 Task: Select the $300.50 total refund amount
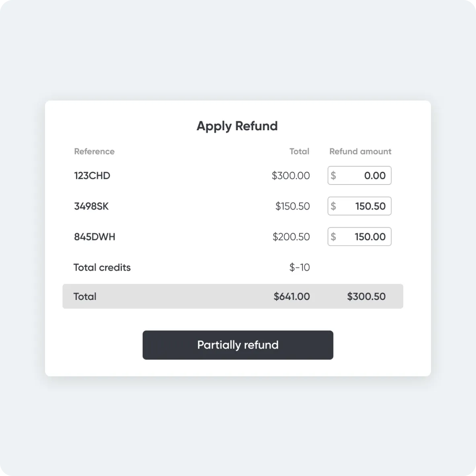click(366, 297)
